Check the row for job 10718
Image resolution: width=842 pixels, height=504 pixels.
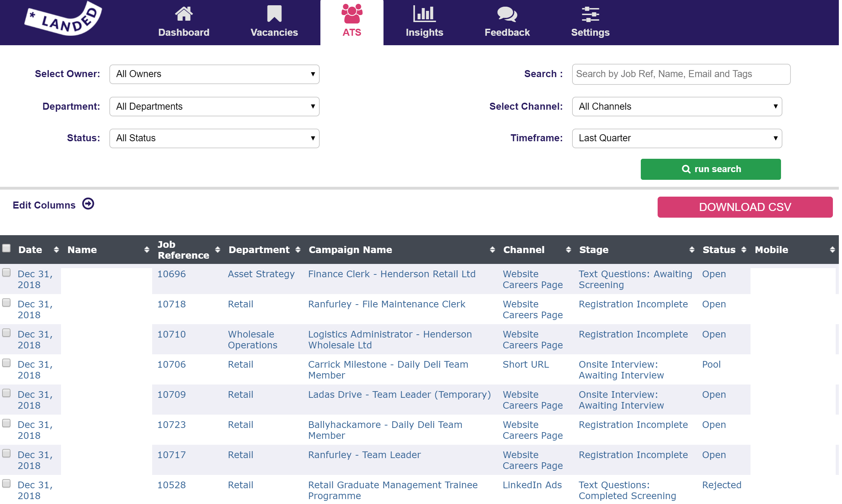[6, 303]
